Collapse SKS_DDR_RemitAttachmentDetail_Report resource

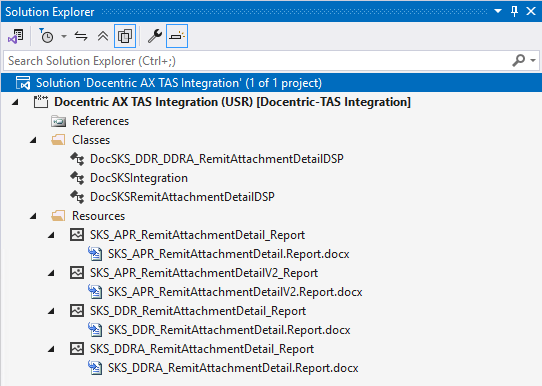(x=51, y=311)
